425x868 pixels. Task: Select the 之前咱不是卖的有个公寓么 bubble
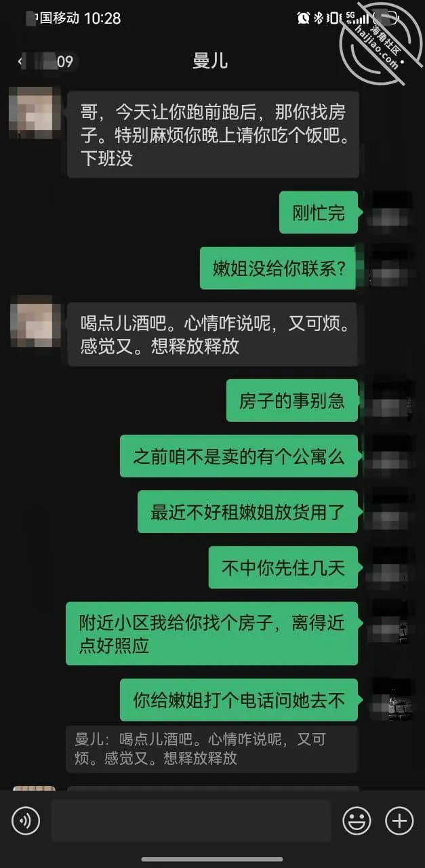(239, 456)
